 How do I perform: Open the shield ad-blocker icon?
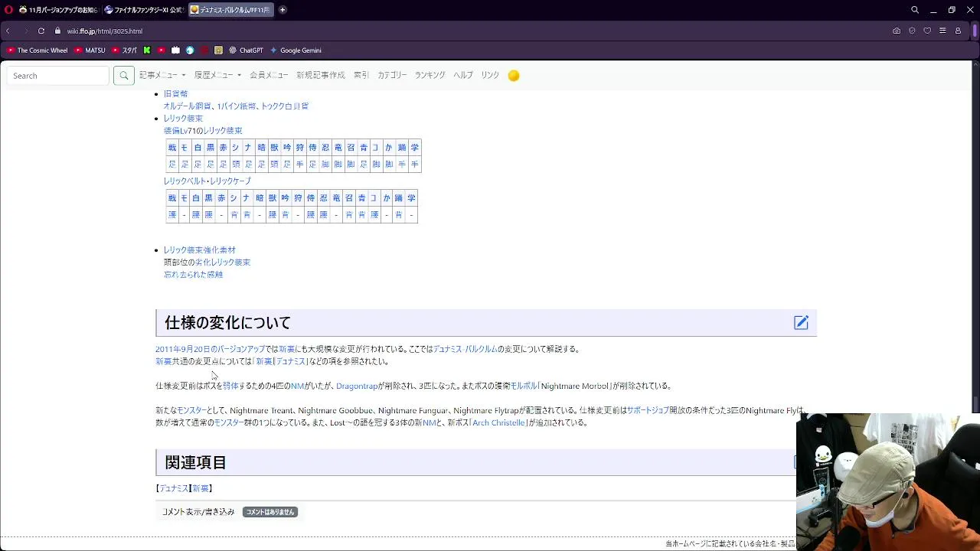pos(912,31)
